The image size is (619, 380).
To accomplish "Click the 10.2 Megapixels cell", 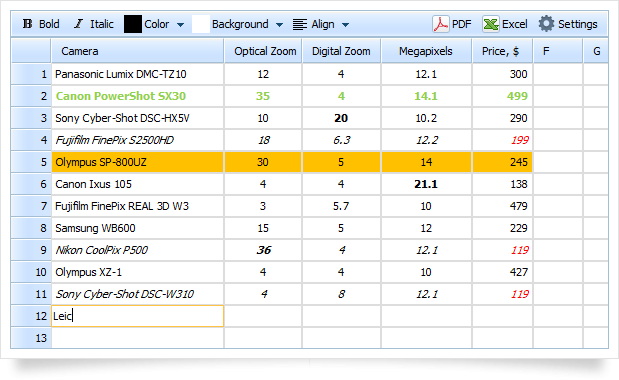I will pos(426,118).
